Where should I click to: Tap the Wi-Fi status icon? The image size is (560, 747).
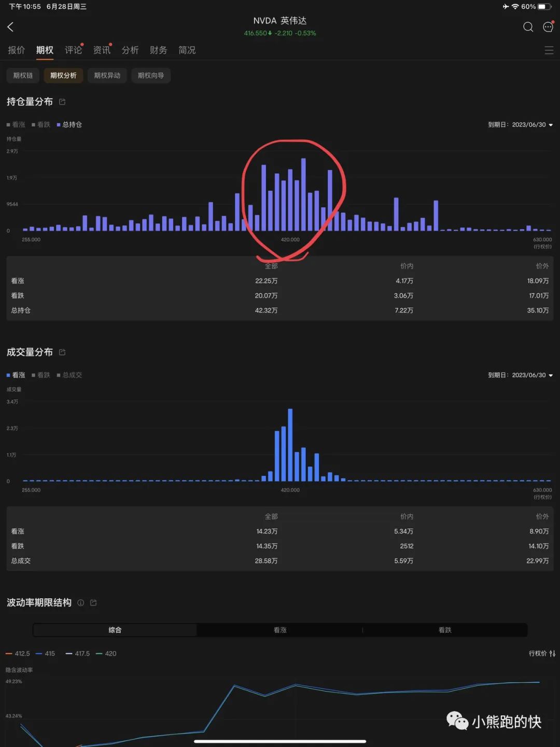click(x=515, y=7)
